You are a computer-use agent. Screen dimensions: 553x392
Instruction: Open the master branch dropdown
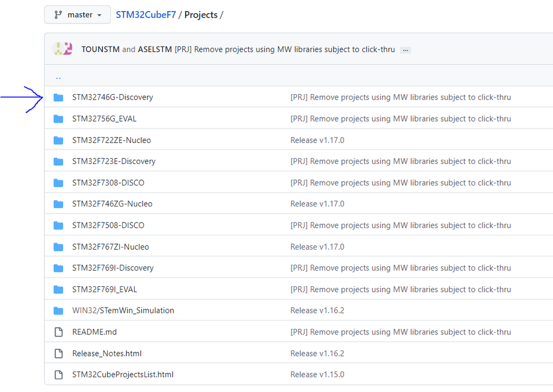coord(78,15)
